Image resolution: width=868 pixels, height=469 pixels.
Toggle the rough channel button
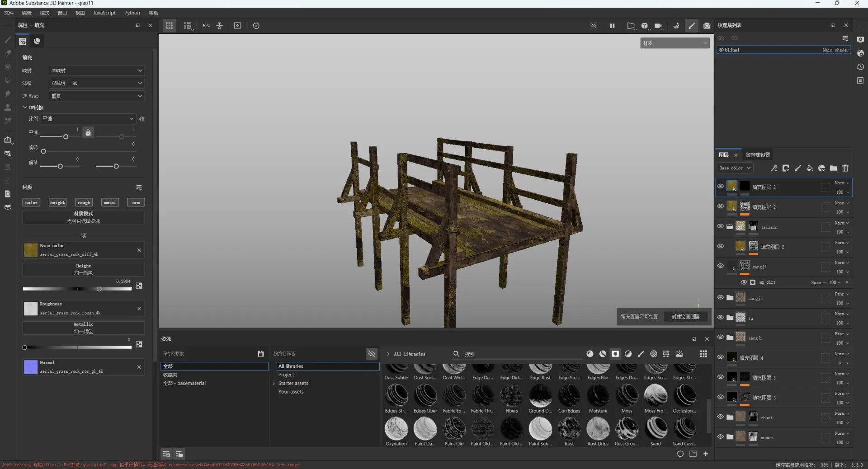(x=84, y=202)
